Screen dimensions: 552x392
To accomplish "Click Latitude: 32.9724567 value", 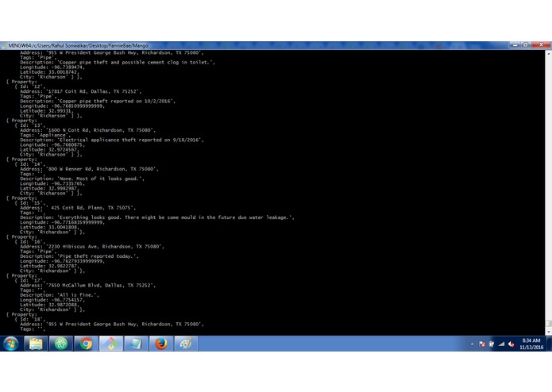I will pyautogui.click(x=49, y=150).
